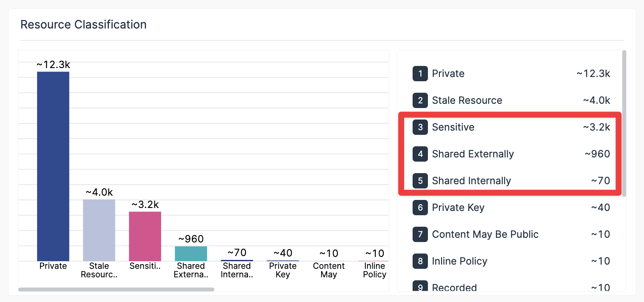The width and height of the screenshot is (644, 302).
Task: Click the number 3 Sensitive badge
Action: [x=420, y=127]
